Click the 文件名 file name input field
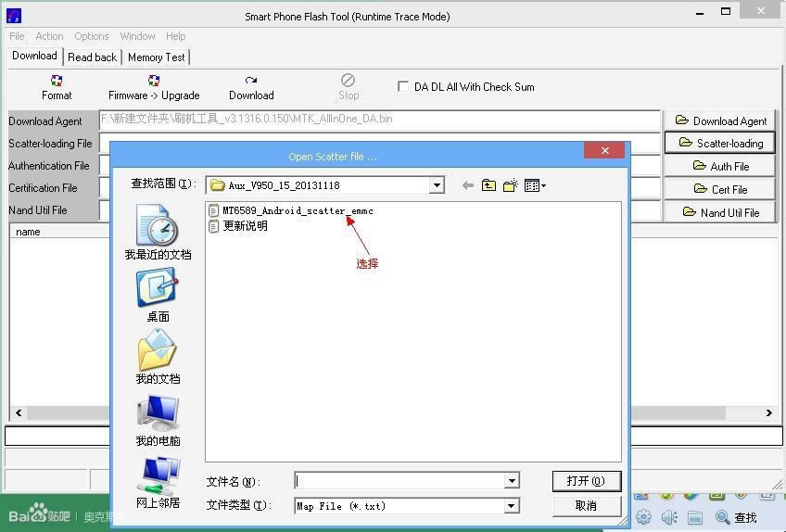Image resolution: width=786 pixels, height=532 pixels. [399, 481]
